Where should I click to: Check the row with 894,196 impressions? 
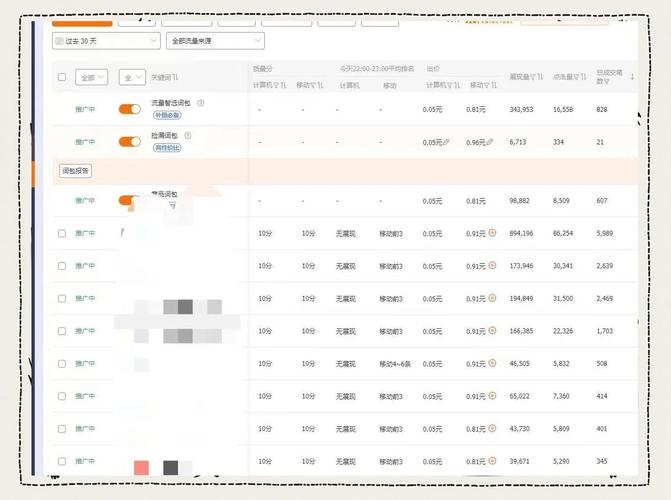click(x=62, y=233)
